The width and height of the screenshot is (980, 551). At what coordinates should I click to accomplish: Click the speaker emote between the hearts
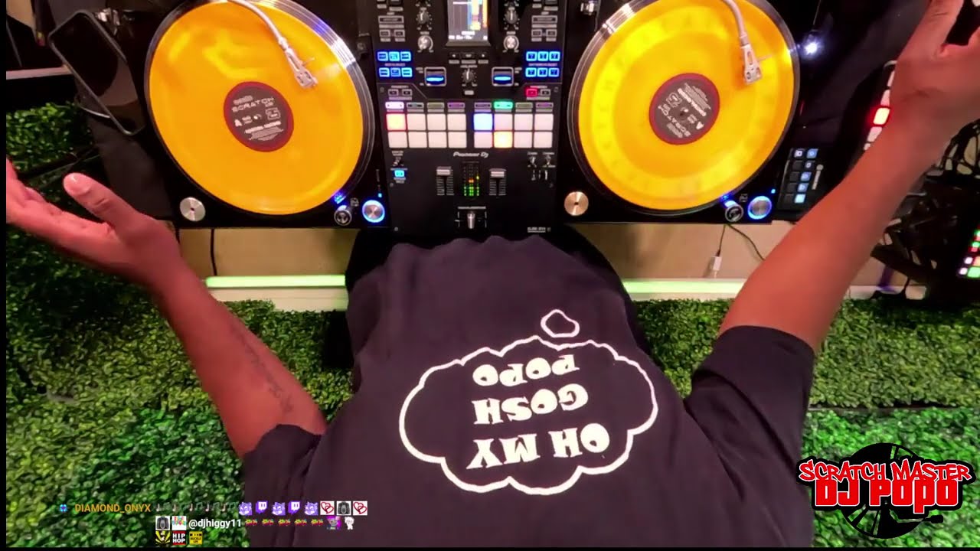(344, 508)
